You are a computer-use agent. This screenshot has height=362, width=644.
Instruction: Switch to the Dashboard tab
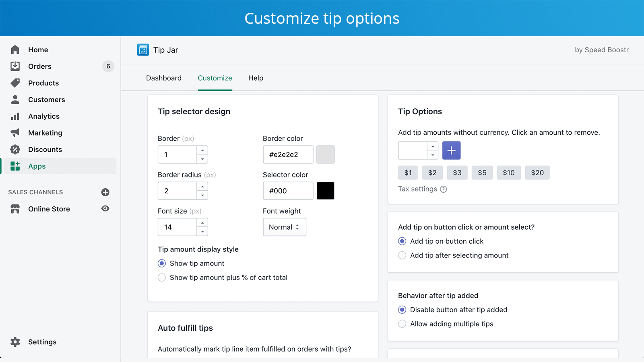[x=164, y=78]
